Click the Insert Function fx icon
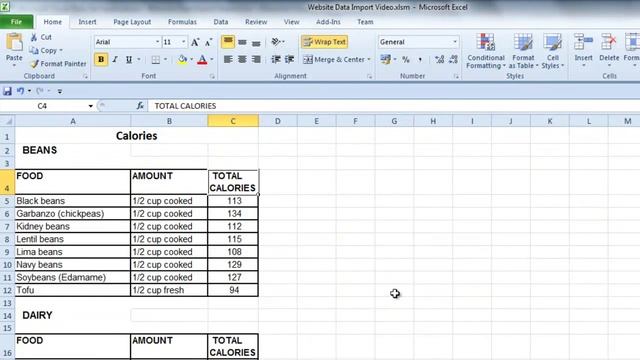Viewport: 640px width, 360px height. 140,106
